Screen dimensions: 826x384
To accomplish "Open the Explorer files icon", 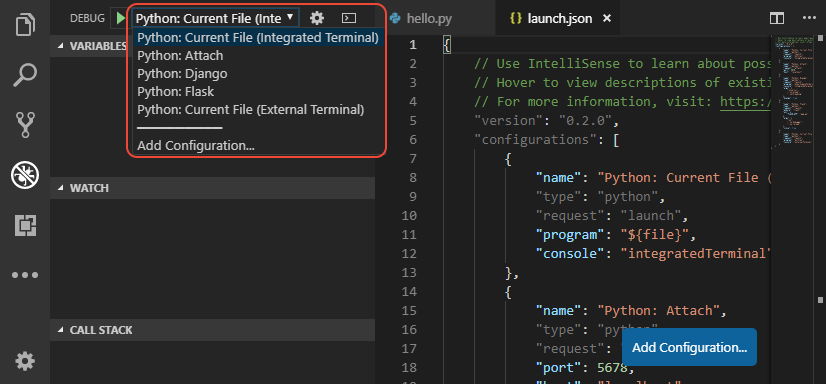I will [x=25, y=25].
